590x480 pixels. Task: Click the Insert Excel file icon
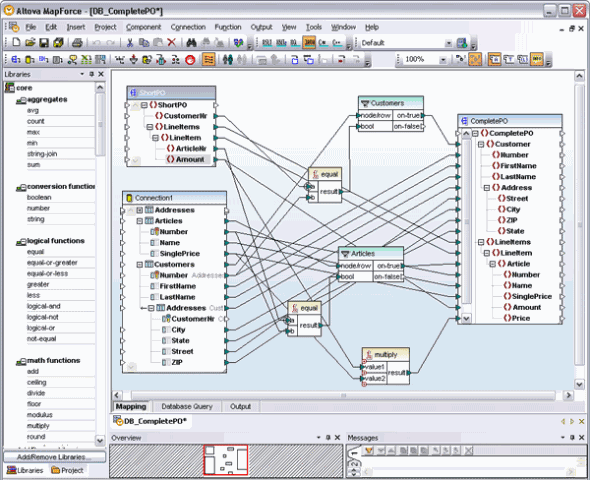(87, 59)
